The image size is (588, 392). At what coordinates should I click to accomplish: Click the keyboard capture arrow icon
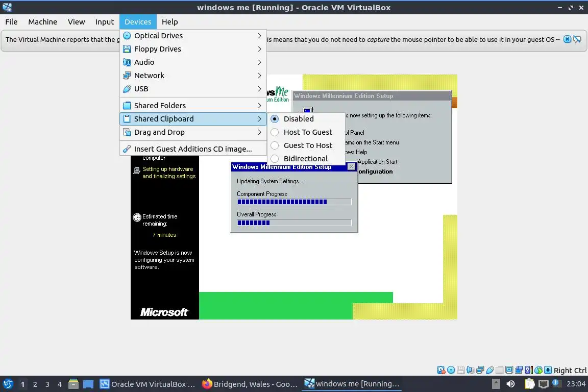548,370
